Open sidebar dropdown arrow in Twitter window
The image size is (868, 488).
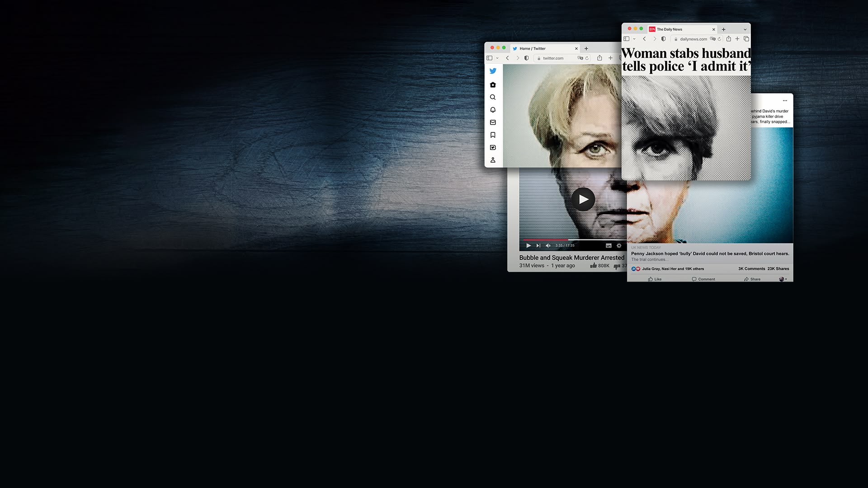(497, 58)
